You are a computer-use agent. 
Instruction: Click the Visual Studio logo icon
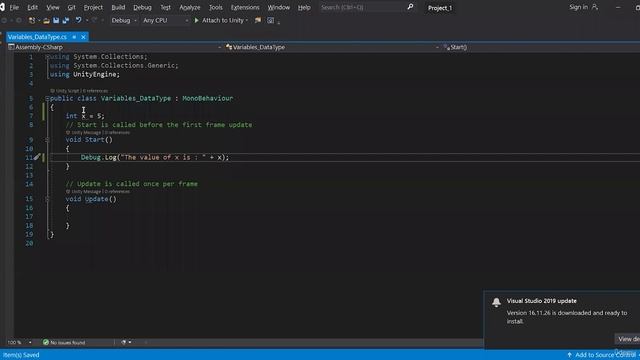[2, 7]
